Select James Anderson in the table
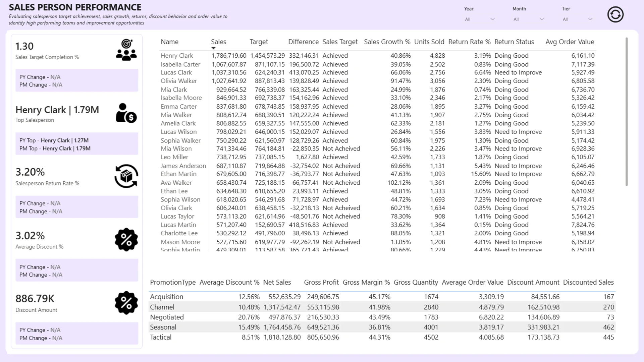The height and width of the screenshot is (362, 644). pos(183,166)
